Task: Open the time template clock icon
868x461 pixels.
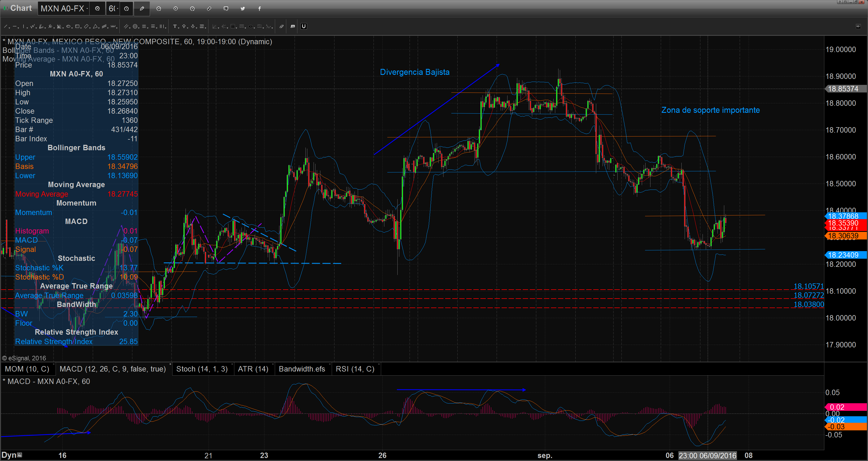Action: pos(126,9)
